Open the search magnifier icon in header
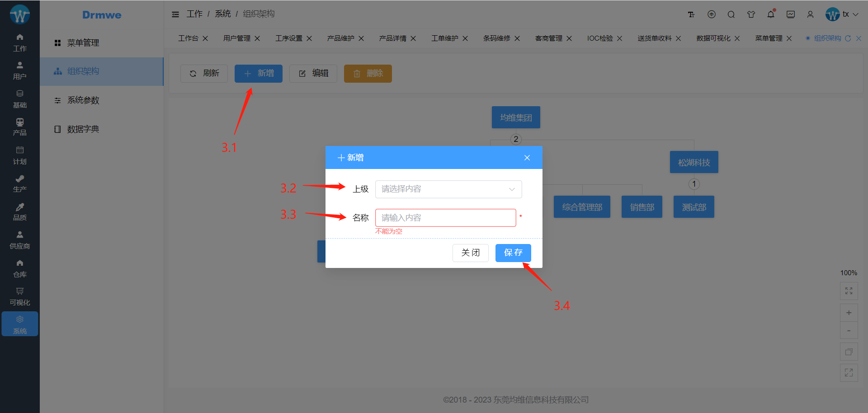868x413 pixels. [731, 14]
